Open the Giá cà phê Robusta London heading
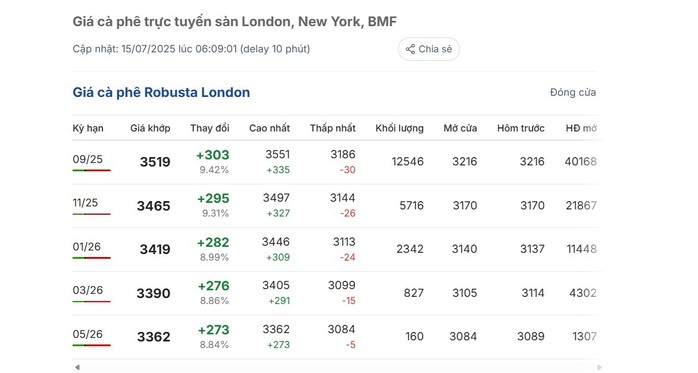698x373 pixels. click(161, 92)
